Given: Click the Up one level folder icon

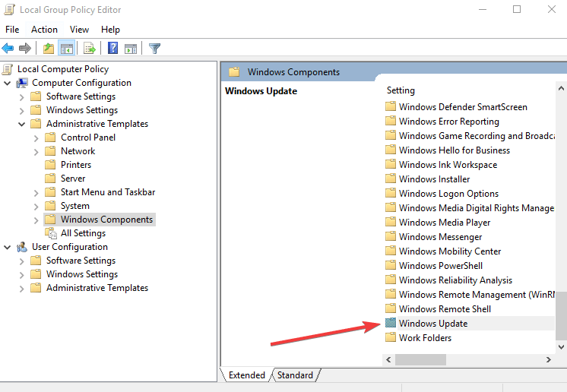Looking at the screenshot, I should [49, 48].
